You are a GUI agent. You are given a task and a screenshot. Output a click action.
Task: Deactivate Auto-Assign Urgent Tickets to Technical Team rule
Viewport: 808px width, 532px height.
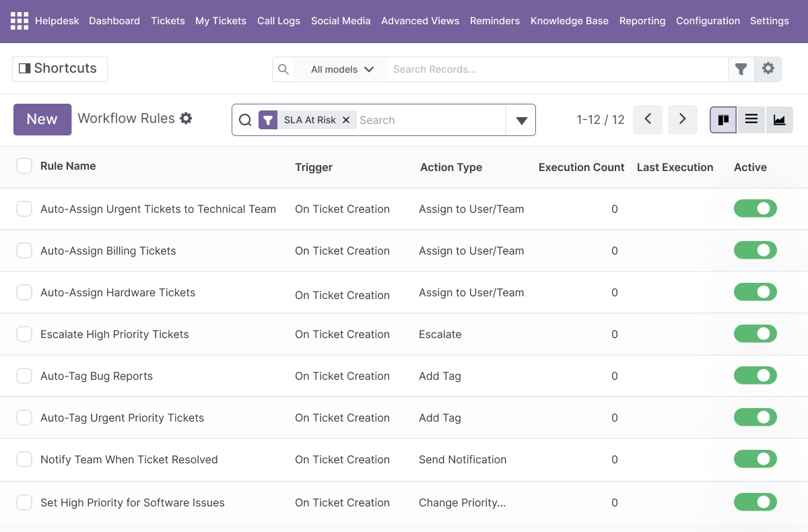[755, 209]
